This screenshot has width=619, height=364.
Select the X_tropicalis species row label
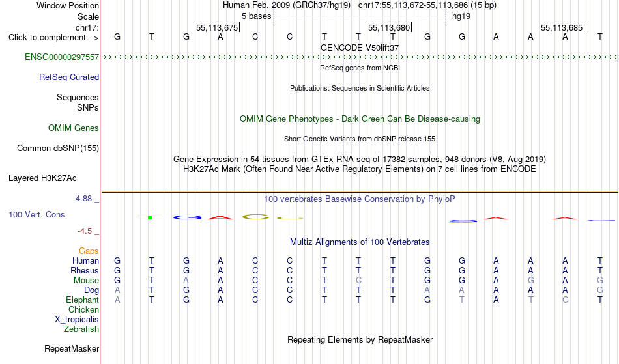(x=77, y=320)
